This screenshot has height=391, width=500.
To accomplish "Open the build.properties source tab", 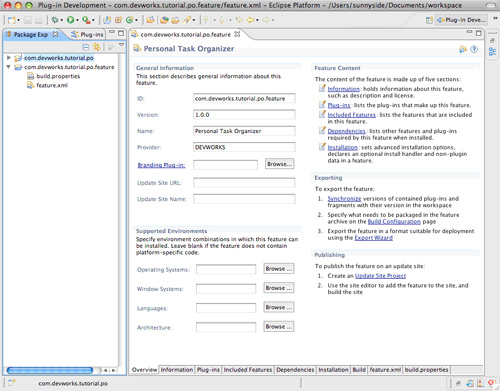I will click(426, 370).
